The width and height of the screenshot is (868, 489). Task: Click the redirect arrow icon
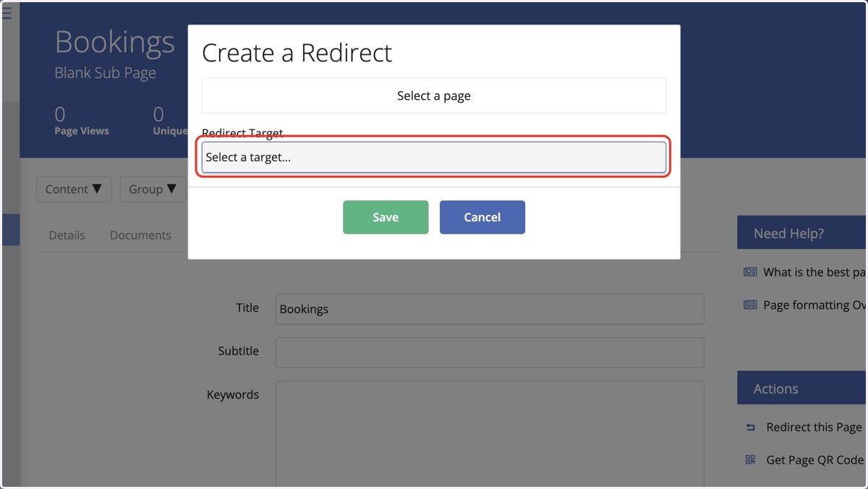pyautogui.click(x=750, y=428)
